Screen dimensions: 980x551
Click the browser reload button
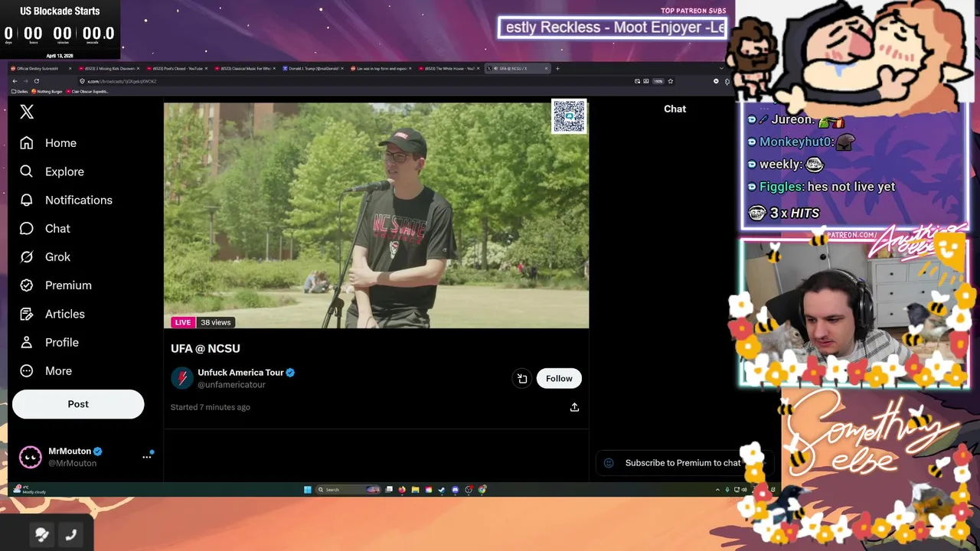click(36, 81)
